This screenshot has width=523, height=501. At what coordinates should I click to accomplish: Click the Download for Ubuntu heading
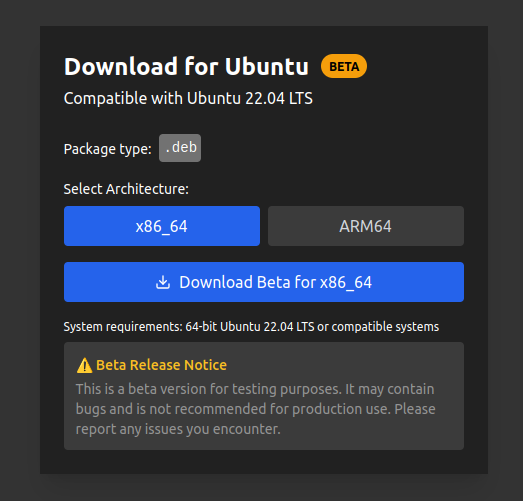(x=186, y=66)
